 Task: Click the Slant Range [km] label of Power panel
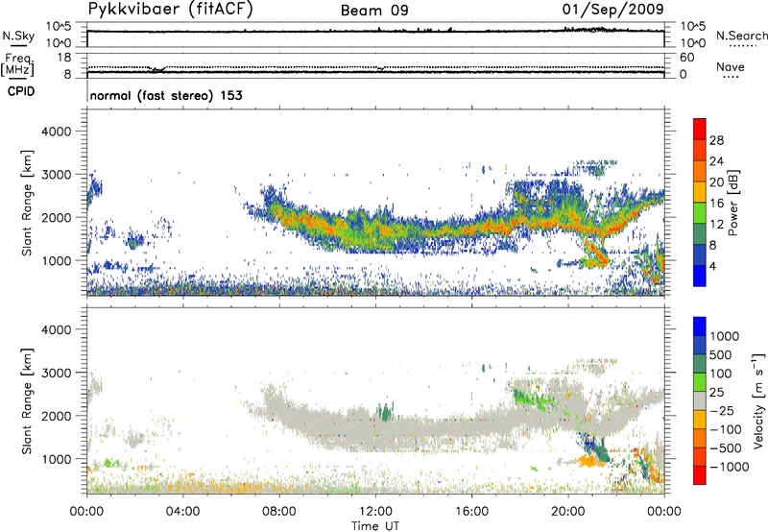coord(27,203)
